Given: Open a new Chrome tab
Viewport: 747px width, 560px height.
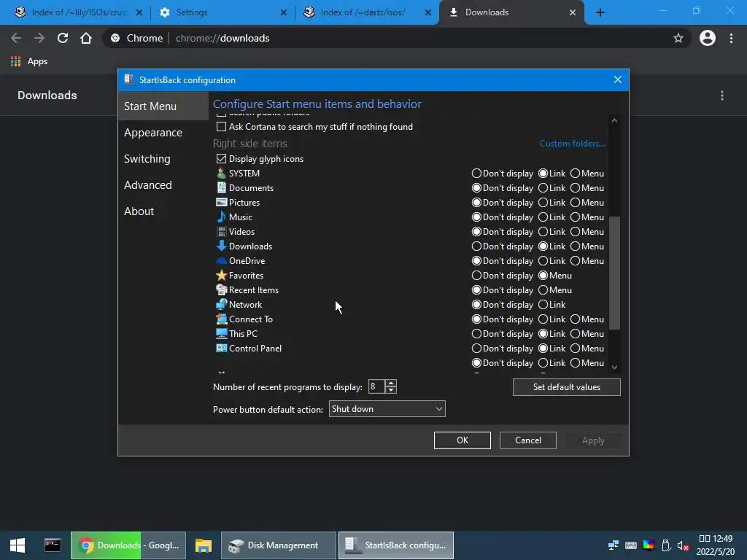Looking at the screenshot, I should click(x=600, y=12).
